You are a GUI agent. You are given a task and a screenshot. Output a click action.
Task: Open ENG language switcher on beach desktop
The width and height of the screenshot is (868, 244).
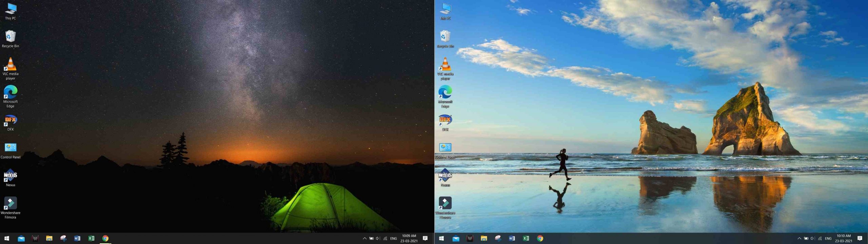click(x=828, y=238)
